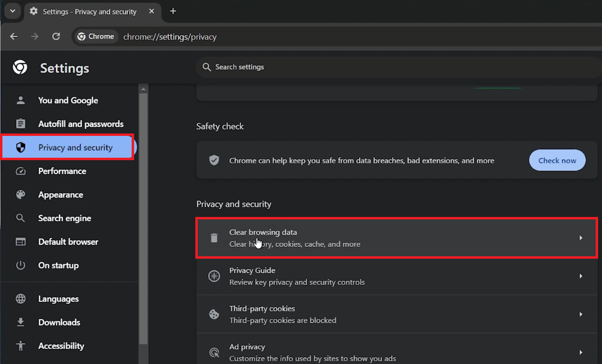Image resolution: width=602 pixels, height=364 pixels.
Task: Click the browser back arrow icon
Action: 14,36
